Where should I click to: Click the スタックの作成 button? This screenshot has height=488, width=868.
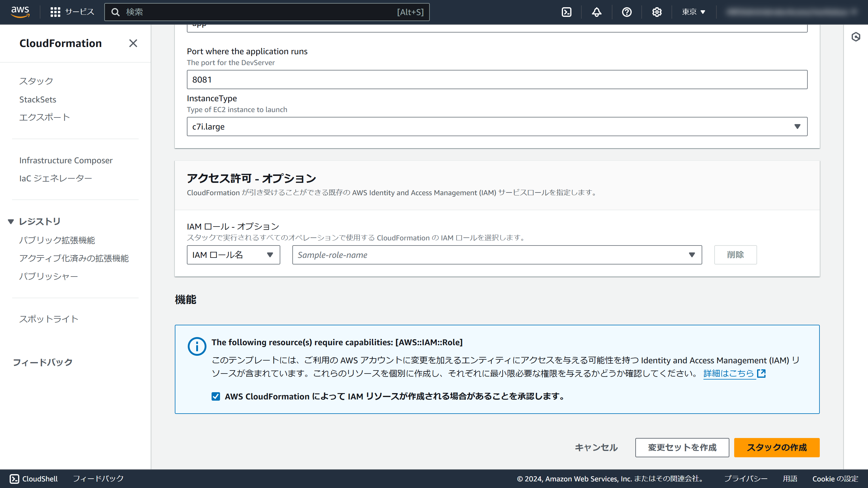pos(776,447)
